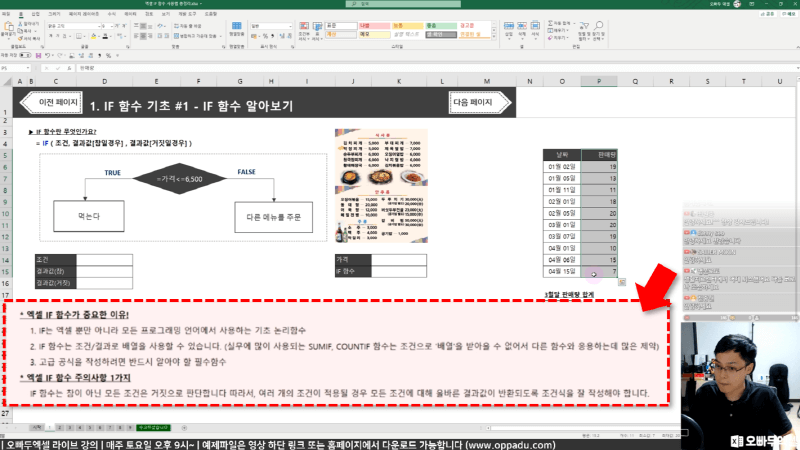Select the column P header
The image size is (800, 450).
tap(599, 81)
